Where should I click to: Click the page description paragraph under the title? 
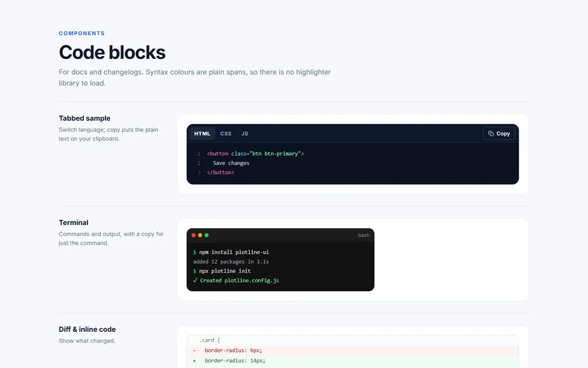click(195, 77)
